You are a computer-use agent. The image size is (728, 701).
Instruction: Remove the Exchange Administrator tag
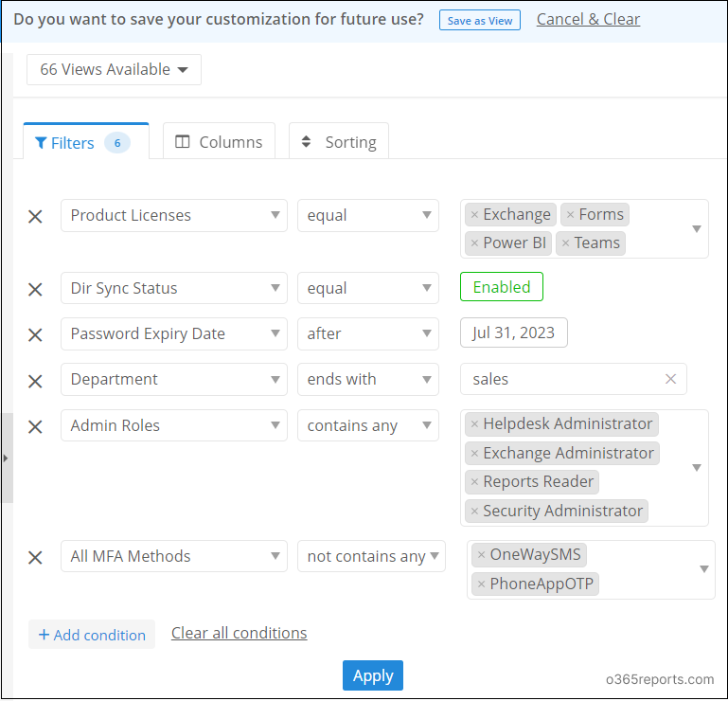tap(474, 454)
